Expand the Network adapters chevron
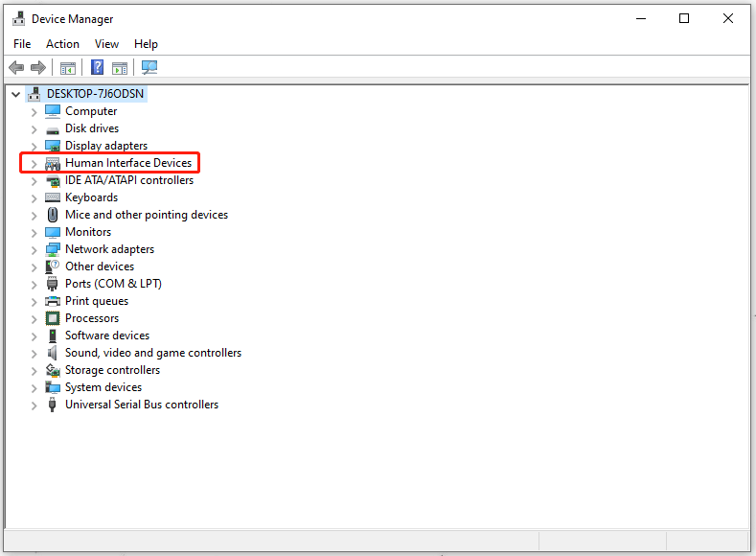Viewport: 756px width, 556px height. point(34,250)
